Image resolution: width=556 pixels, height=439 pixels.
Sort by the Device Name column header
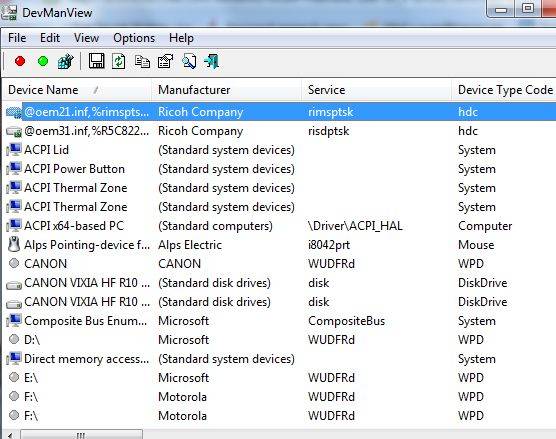point(76,90)
